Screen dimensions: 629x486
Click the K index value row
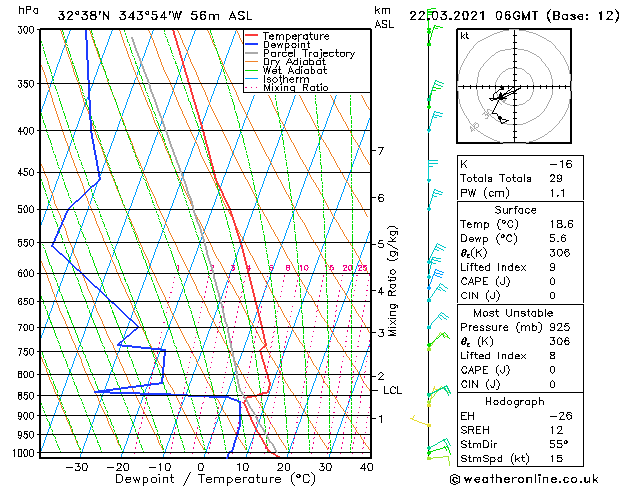pos(520,164)
